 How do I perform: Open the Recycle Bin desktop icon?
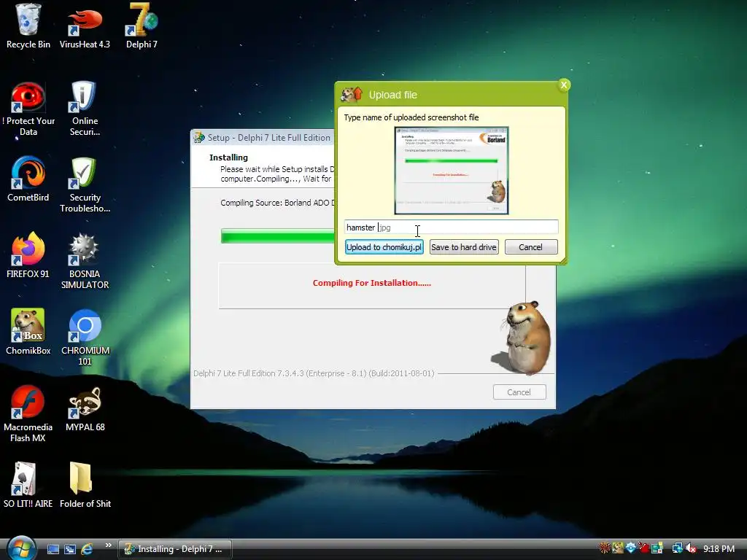coord(28,26)
